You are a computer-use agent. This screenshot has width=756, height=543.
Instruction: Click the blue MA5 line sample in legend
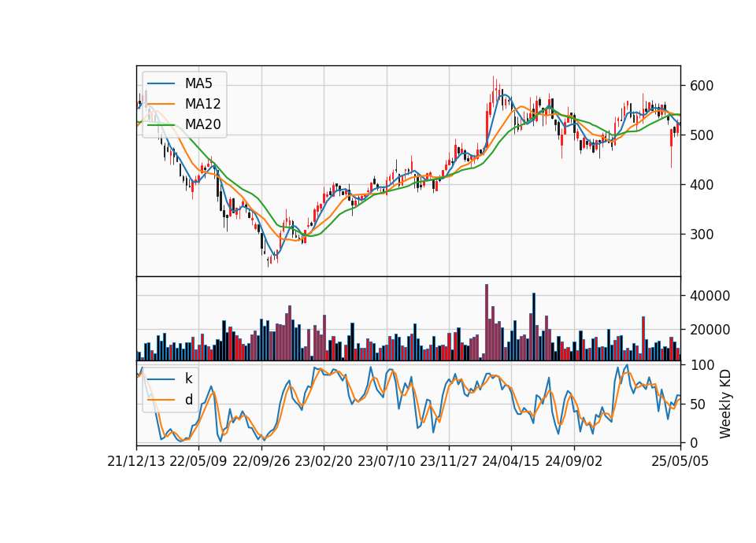click(x=161, y=83)
